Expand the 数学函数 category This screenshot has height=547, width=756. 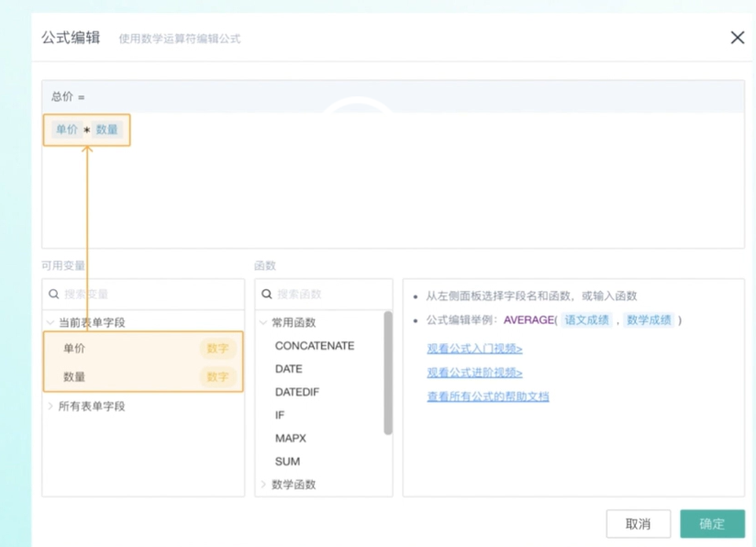click(x=263, y=485)
